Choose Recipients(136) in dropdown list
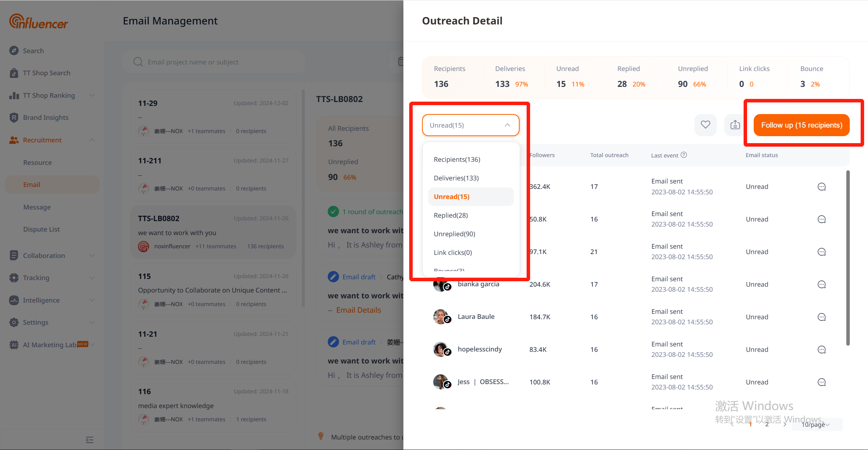 coord(457,159)
